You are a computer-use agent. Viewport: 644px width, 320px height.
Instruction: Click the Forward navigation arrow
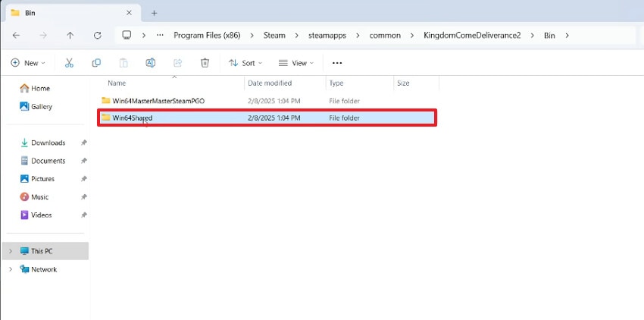pyautogui.click(x=43, y=36)
